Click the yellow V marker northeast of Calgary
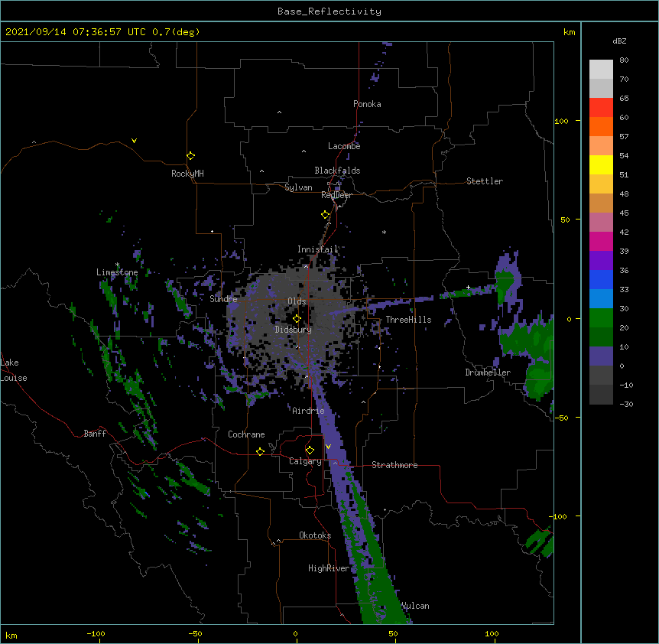 tap(328, 447)
